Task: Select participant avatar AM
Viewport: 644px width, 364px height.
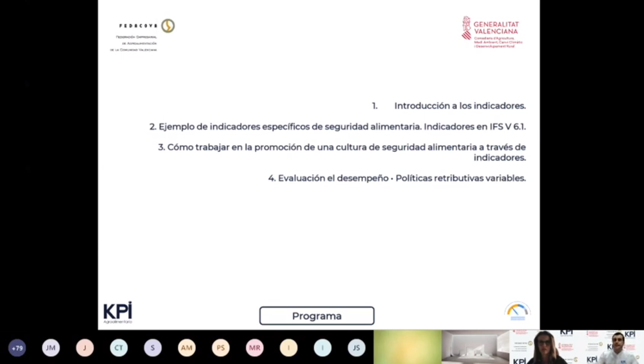Action: 187,348
